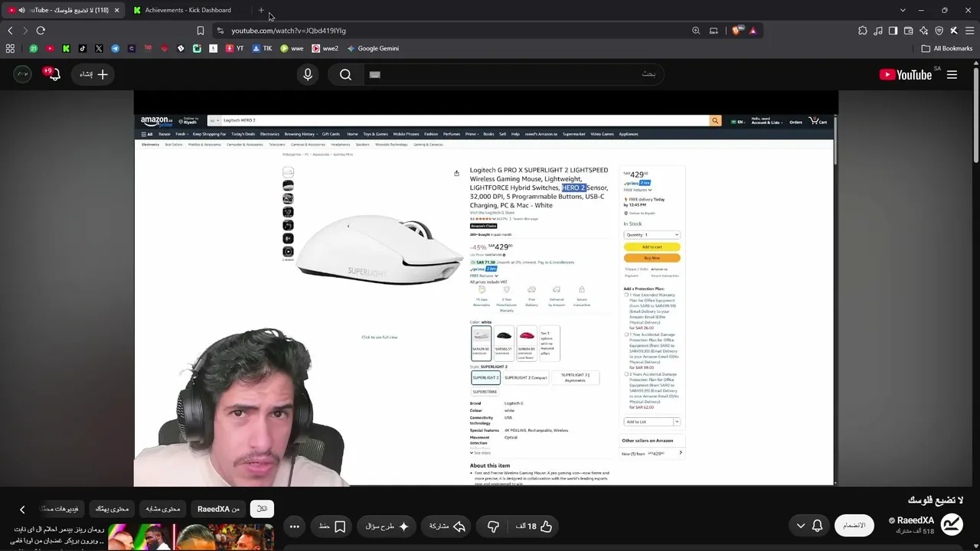
Task: Open the TikTok icon bookmark
Action: pyautogui.click(x=83, y=48)
